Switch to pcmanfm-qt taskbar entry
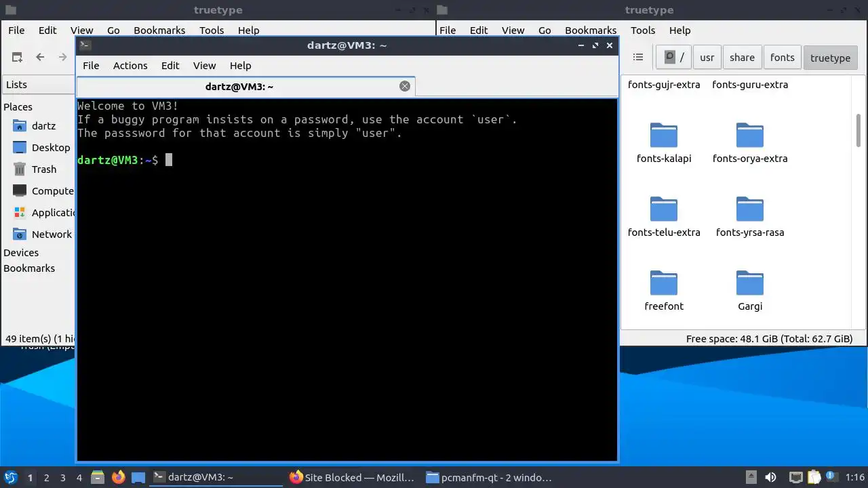The height and width of the screenshot is (488, 868). tap(489, 477)
